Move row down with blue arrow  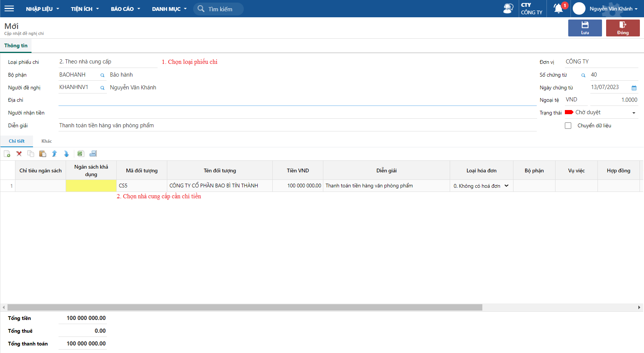tap(66, 154)
